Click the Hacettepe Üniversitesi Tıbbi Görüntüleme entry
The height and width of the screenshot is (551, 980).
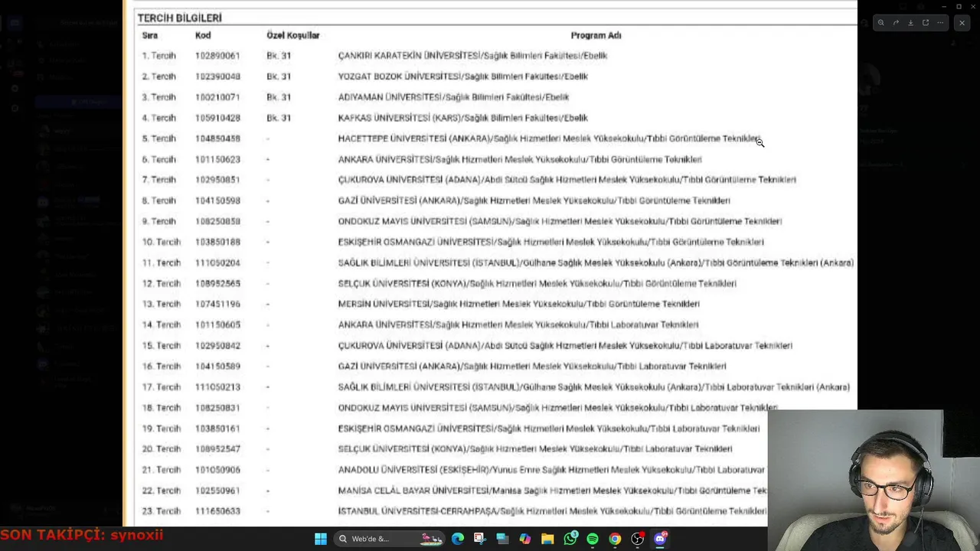tap(550, 139)
